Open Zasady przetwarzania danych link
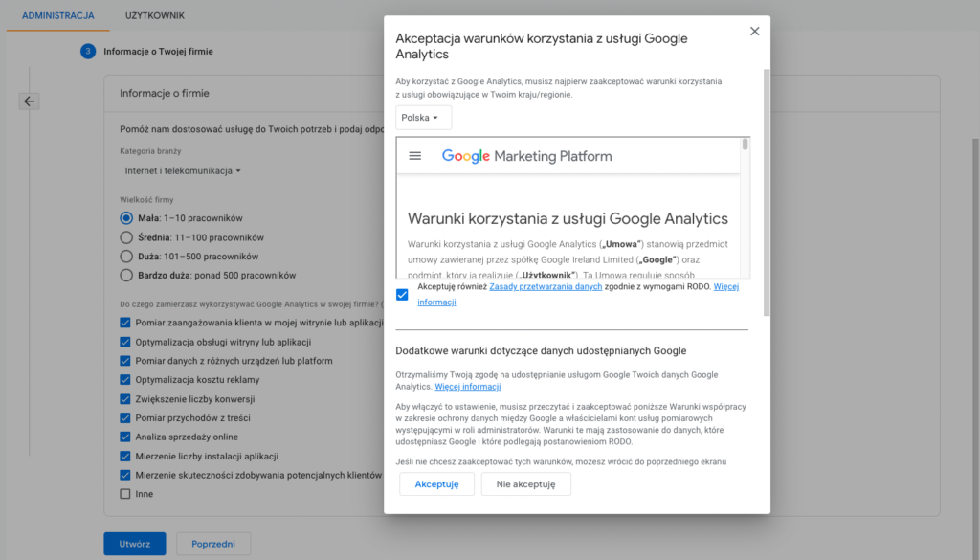The height and width of the screenshot is (560, 980). [x=546, y=287]
